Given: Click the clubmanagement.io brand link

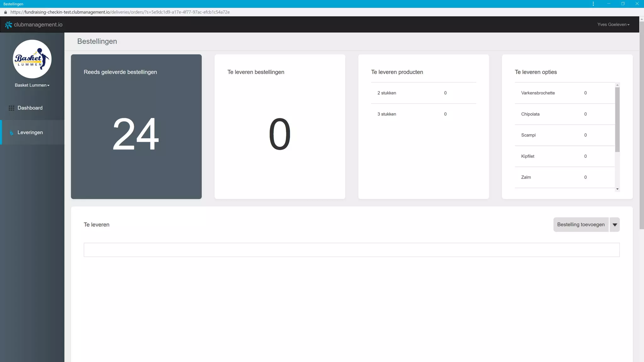Looking at the screenshot, I should tap(38, 25).
